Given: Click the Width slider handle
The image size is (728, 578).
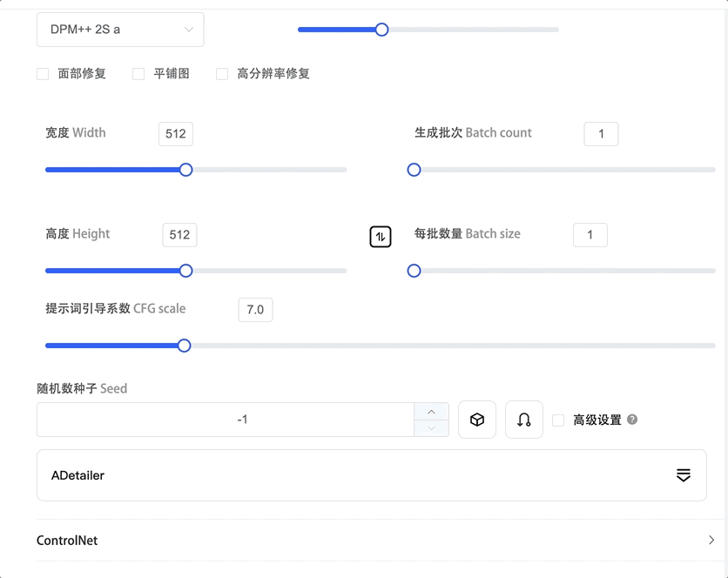Looking at the screenshot, I should (x=185, y=170).
